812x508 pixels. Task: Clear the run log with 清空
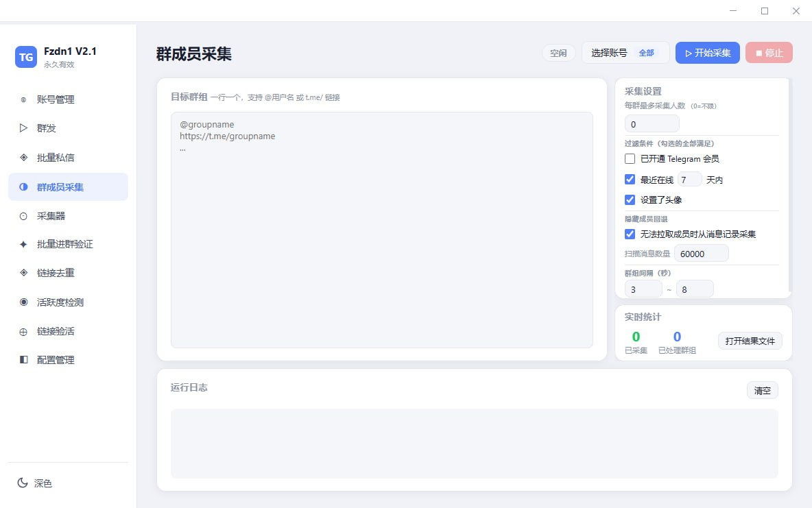(762, 389)
